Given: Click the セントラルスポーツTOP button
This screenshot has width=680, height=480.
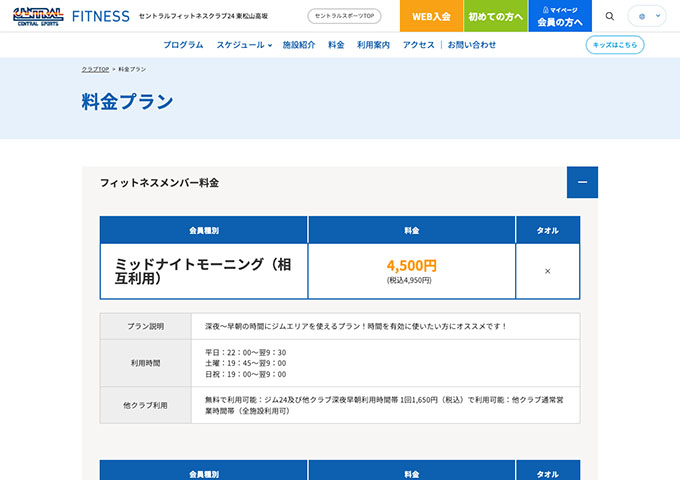Looking at the screenshot, I should click(x=344, y=16).
